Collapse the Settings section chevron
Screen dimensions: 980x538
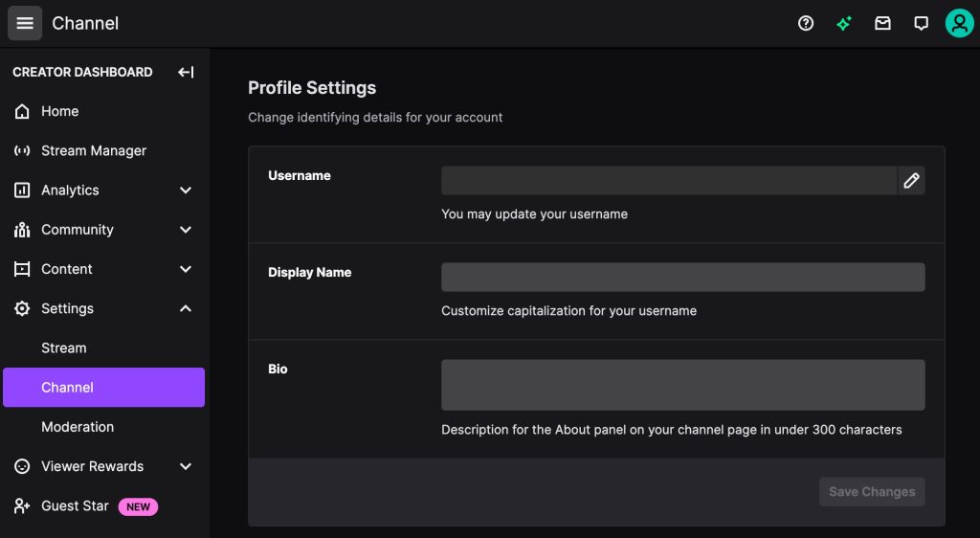click(x=186, y=308)
